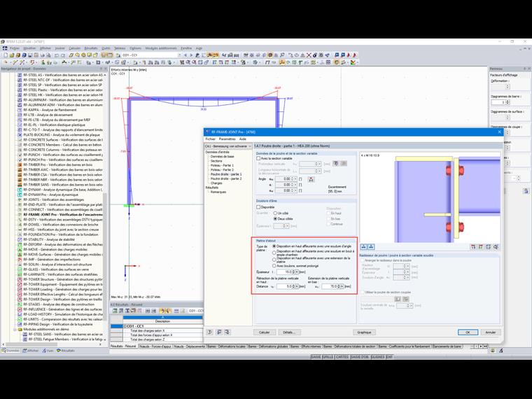Click the Distance 5.0 stepper arrows
The width and height of the screenshot is (532, 399).
click(x=294, y=286)
